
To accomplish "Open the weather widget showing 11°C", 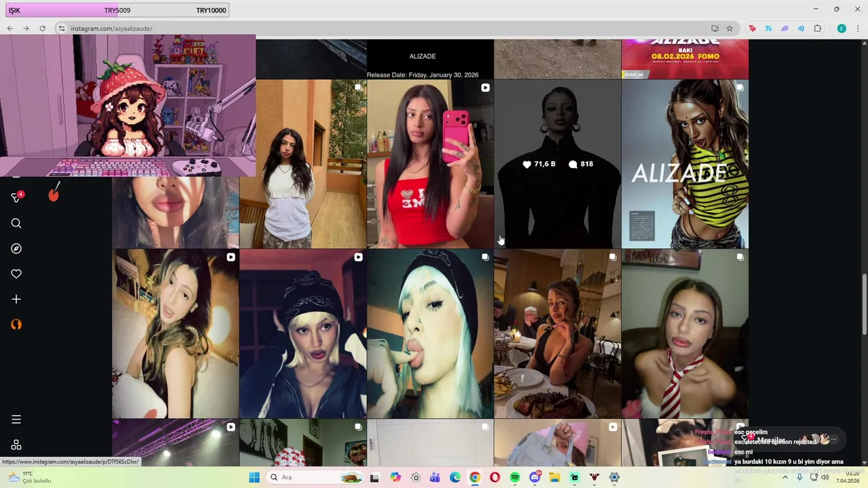I will pos(29,477).
